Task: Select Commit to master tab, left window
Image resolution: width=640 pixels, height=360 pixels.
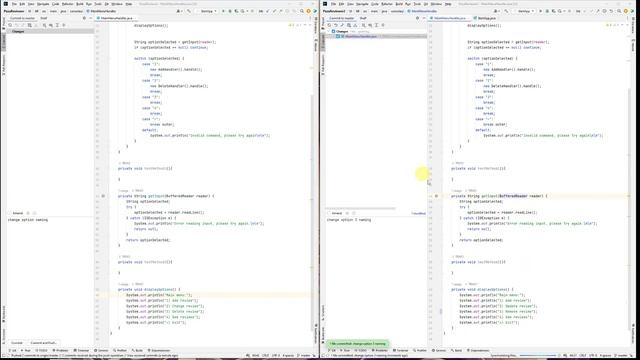Action: (x=22, y=18)
